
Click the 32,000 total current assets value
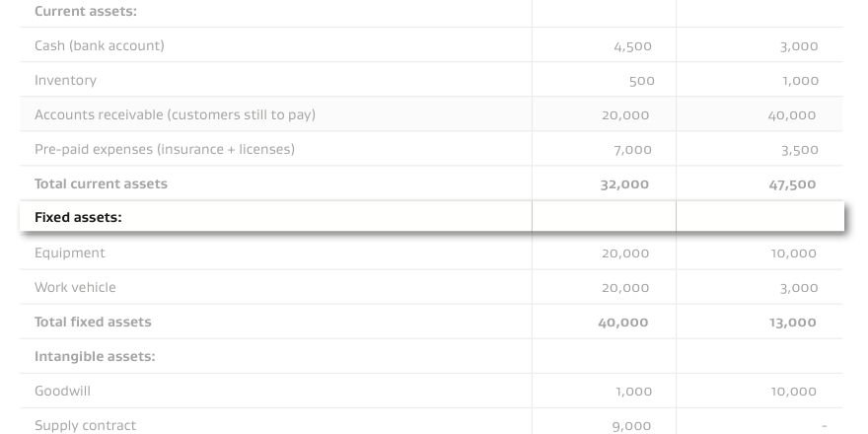(624, 184)
